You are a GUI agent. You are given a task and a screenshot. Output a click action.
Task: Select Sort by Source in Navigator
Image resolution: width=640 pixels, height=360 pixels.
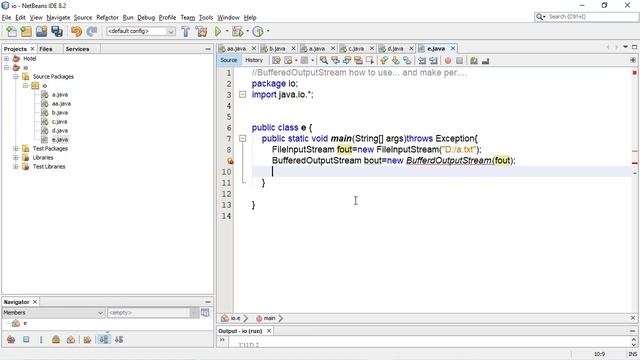(x=119, y=340)
